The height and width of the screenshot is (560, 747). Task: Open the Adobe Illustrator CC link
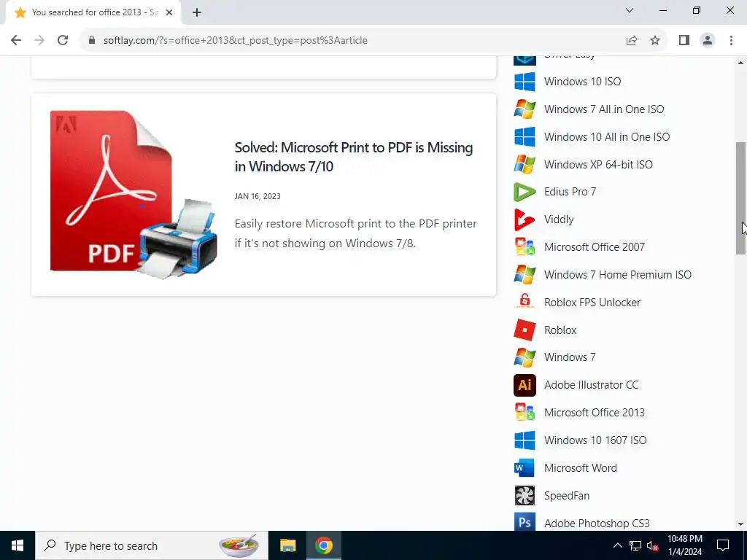tap(591, 385)
